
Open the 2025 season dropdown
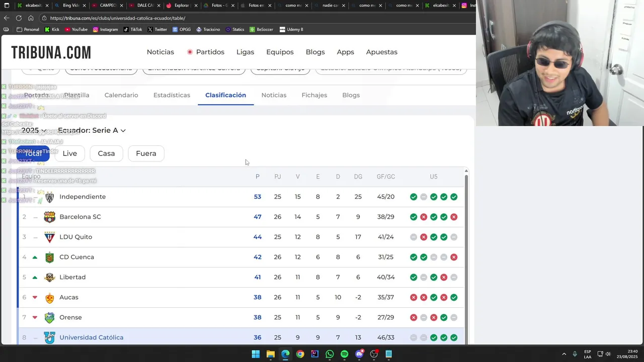34,130
